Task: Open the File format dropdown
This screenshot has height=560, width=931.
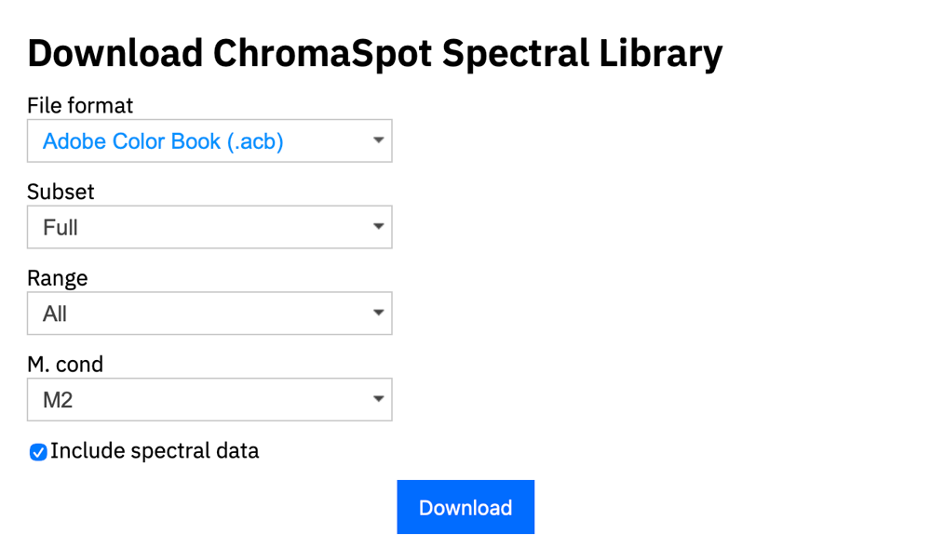Action: click(209, 141)
